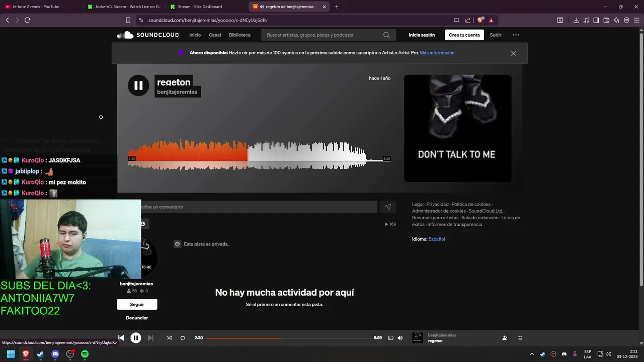Open Canal in SoundCloud nav

pos(215,35)
